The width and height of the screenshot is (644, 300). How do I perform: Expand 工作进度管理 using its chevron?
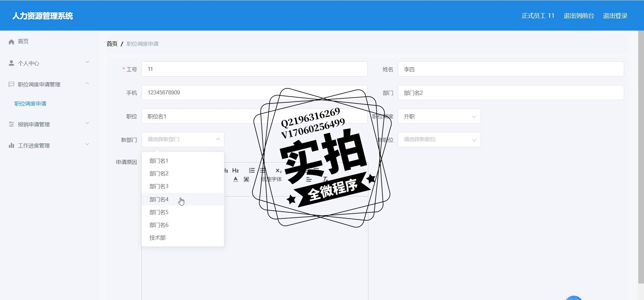(87, 144)
